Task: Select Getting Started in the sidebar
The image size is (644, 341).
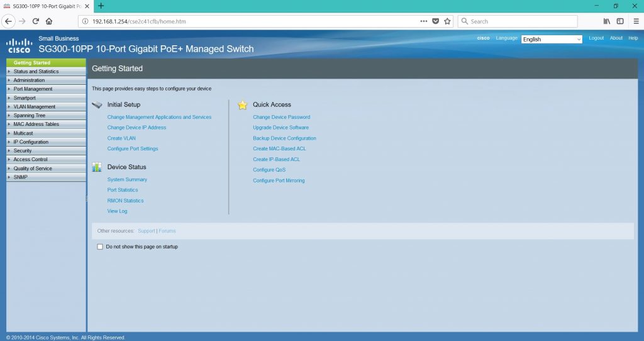Action: [46, 62]
